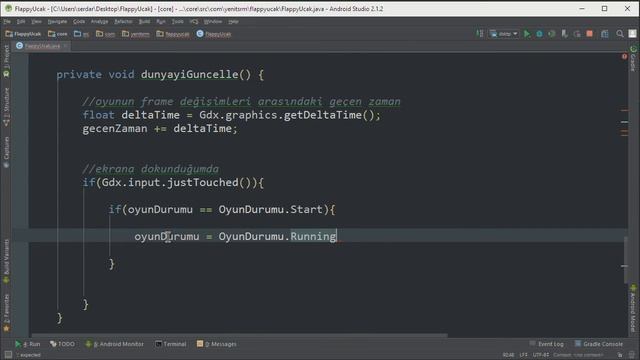
Task: Open the File menu
Action: (x=7, y=21)
